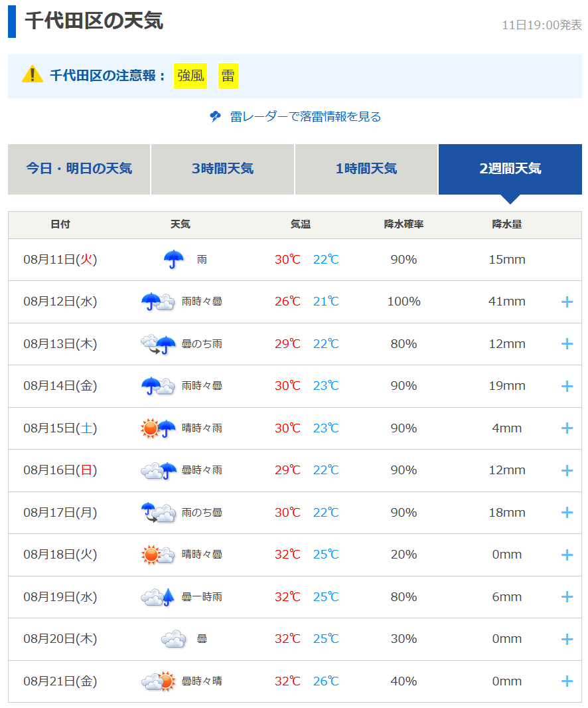Expand the 08月20日 row details
Image resolution: width=588 pixels, height=708 pixels.
[567, 640]
